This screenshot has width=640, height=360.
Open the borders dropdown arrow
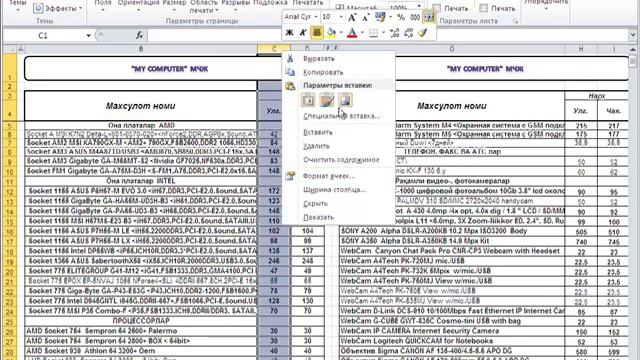(x=384, y=33)
